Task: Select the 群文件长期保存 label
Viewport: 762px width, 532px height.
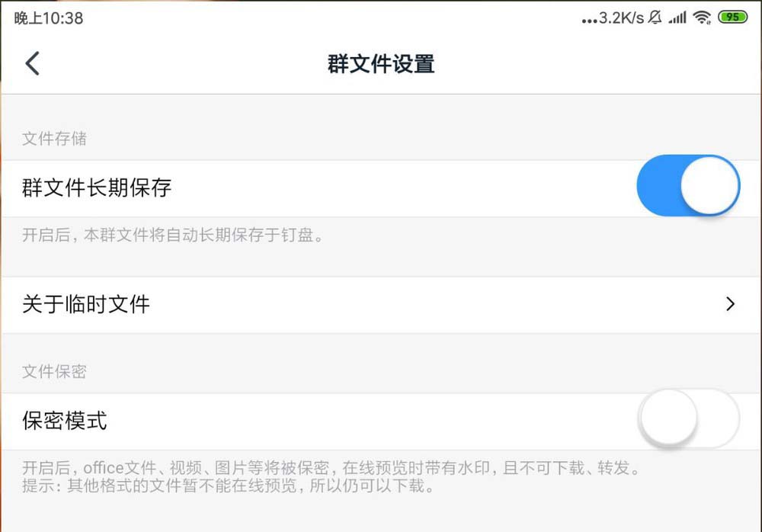Action: pos(97,187)
